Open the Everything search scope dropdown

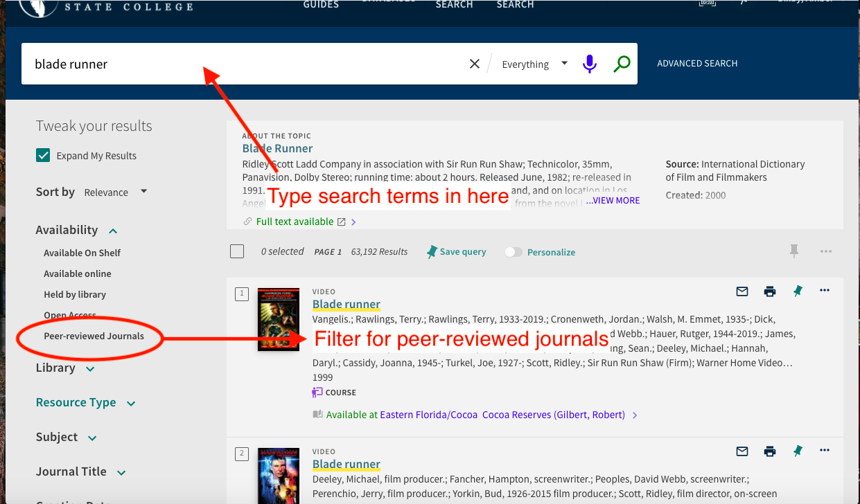click(534, 64)
